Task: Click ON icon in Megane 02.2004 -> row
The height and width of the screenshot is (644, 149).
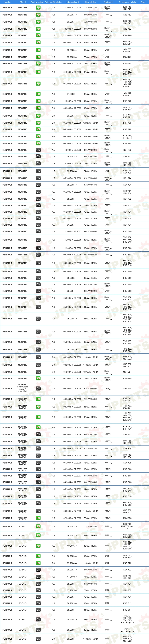Action: pos(38,171)
